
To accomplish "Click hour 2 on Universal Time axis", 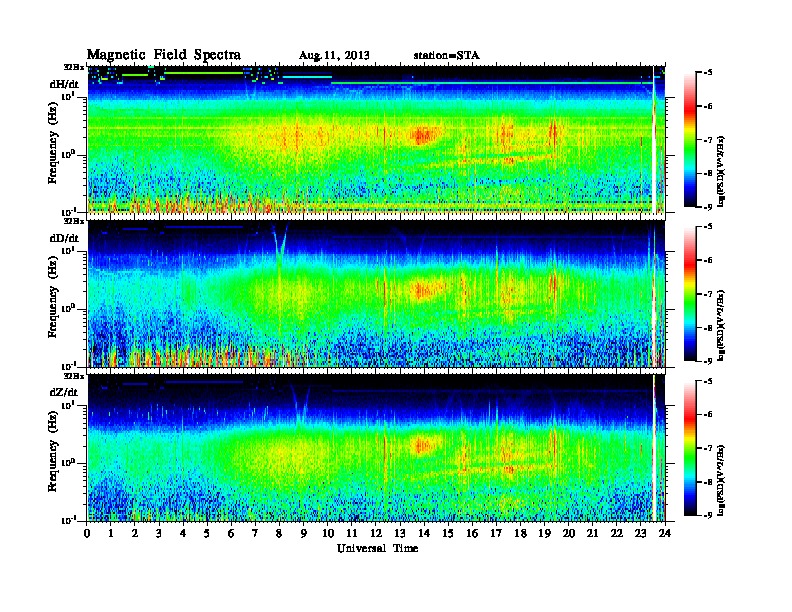I will point(135,533).
